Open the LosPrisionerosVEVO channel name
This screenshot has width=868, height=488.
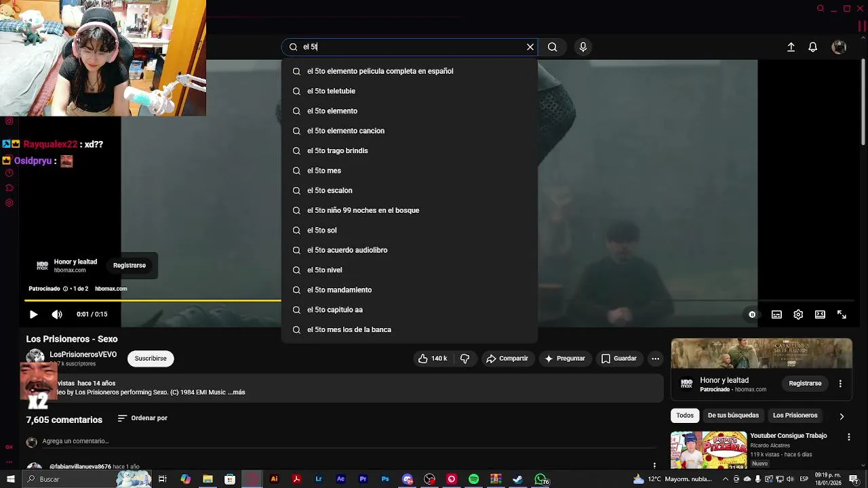point(83,354)
